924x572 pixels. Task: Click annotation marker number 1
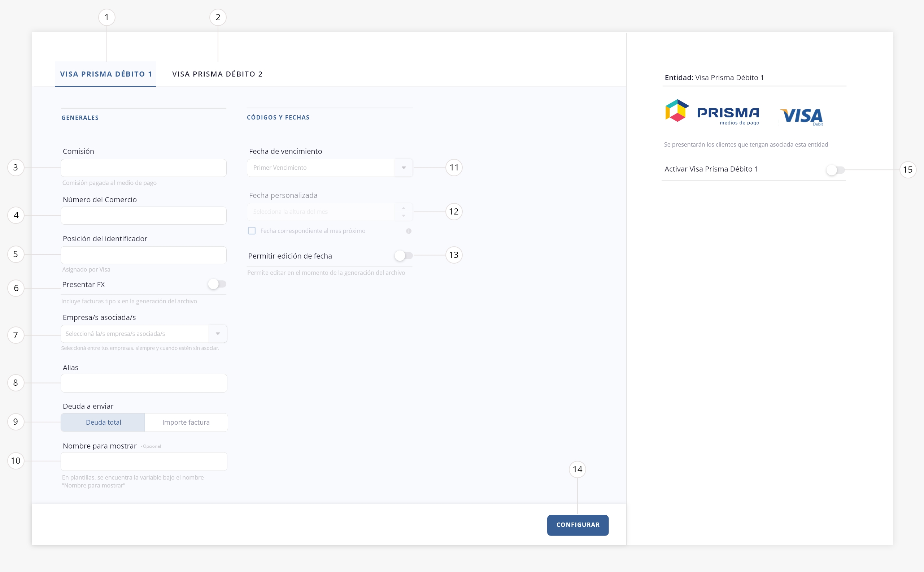pos(106,17)
